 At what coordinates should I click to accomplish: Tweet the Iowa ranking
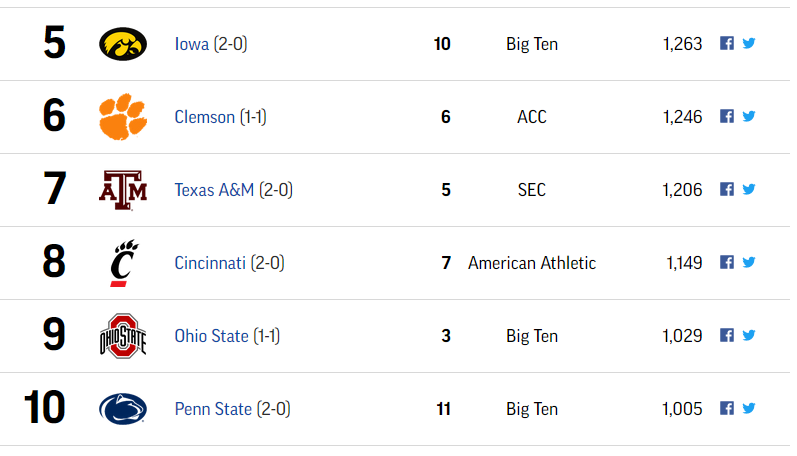click(x=748, y=43)
